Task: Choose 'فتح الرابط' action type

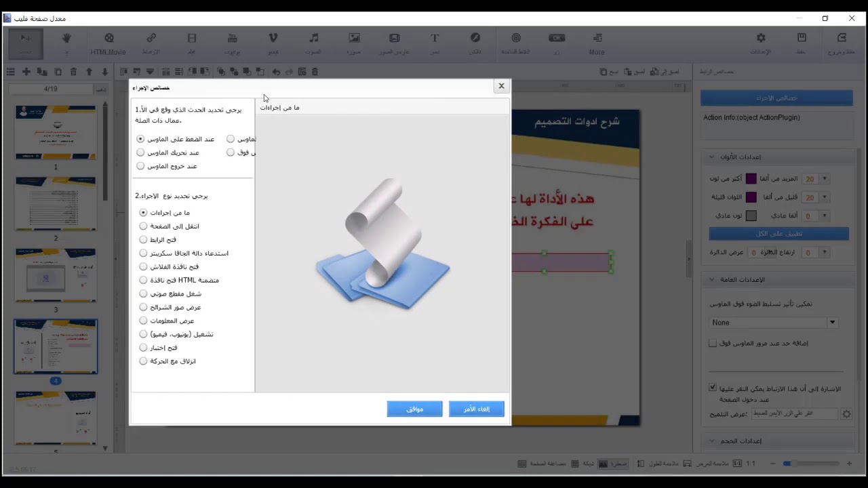Action: coord(143,240)
